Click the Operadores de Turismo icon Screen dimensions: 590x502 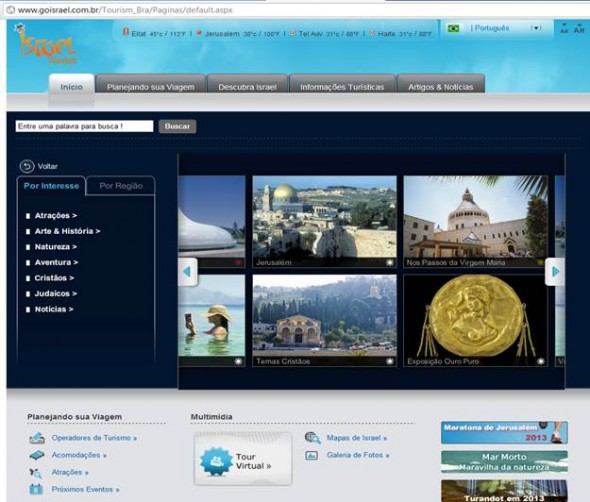(x=37, y=438)
